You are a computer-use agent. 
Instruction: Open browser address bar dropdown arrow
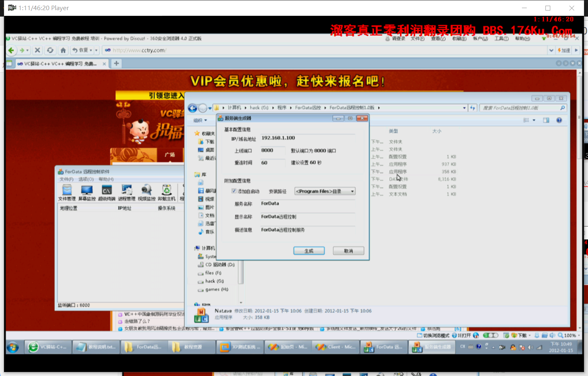(551, 50)
